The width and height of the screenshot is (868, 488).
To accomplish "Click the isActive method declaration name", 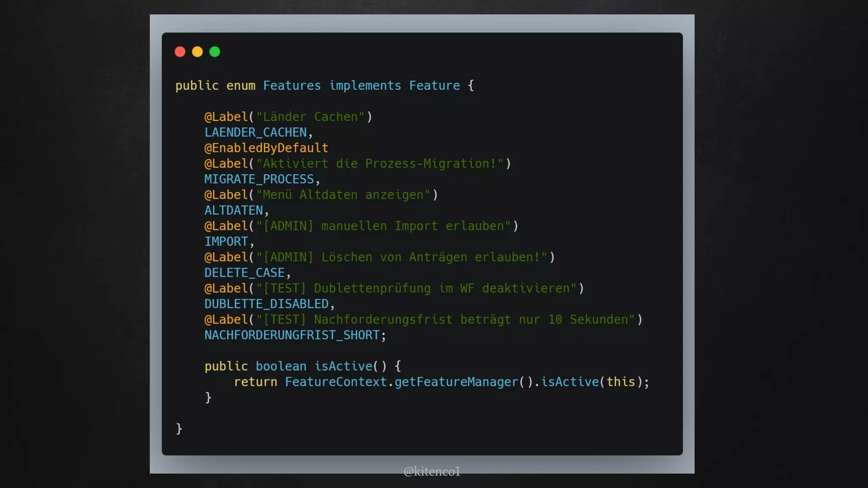I will click(x=343, y=366).
